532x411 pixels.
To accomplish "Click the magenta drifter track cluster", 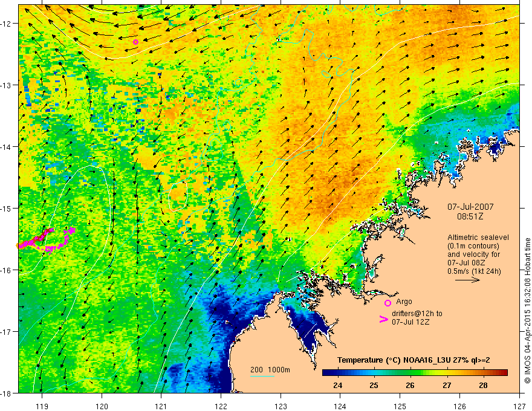I will (x=46, y=241).
